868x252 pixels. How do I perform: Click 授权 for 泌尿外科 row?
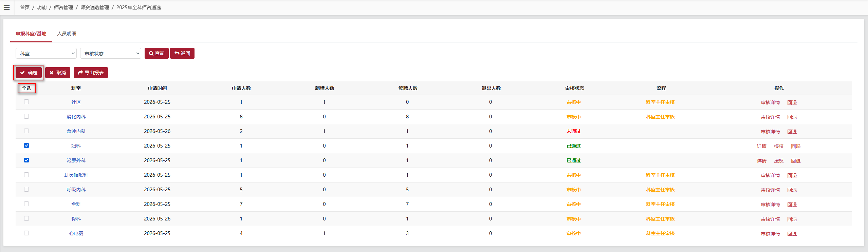tap(779, 161)
